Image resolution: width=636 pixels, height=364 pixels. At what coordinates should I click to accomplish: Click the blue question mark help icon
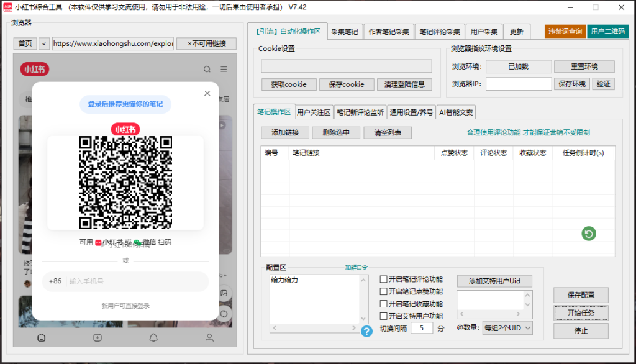pyautogui.click(x=366, y=331)
